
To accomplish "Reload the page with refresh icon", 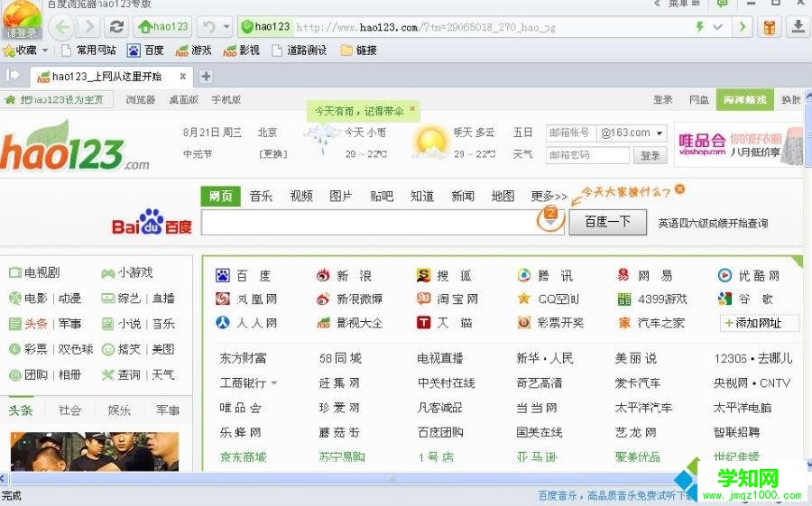I will pyautogui.click(x=117, y=27).
